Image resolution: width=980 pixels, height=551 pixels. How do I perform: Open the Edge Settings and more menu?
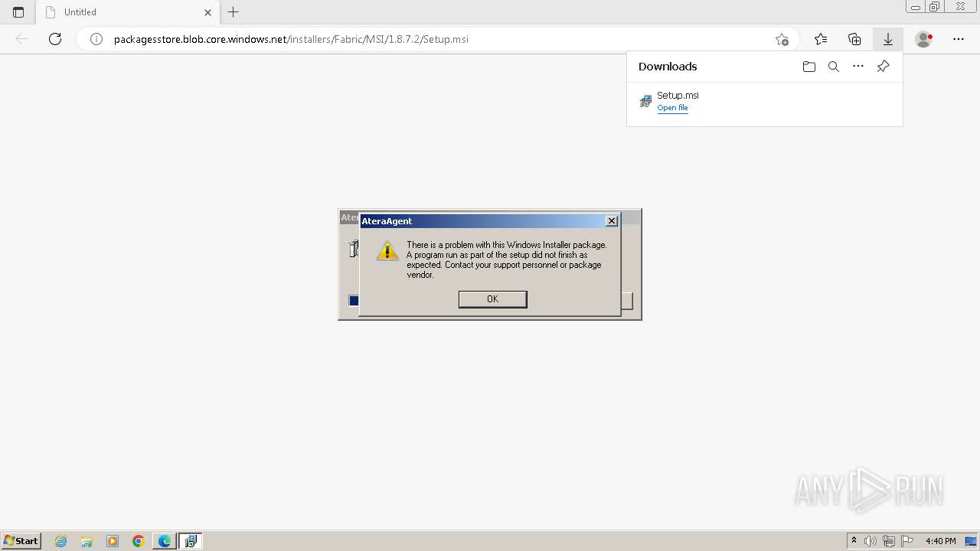(959, 39)
